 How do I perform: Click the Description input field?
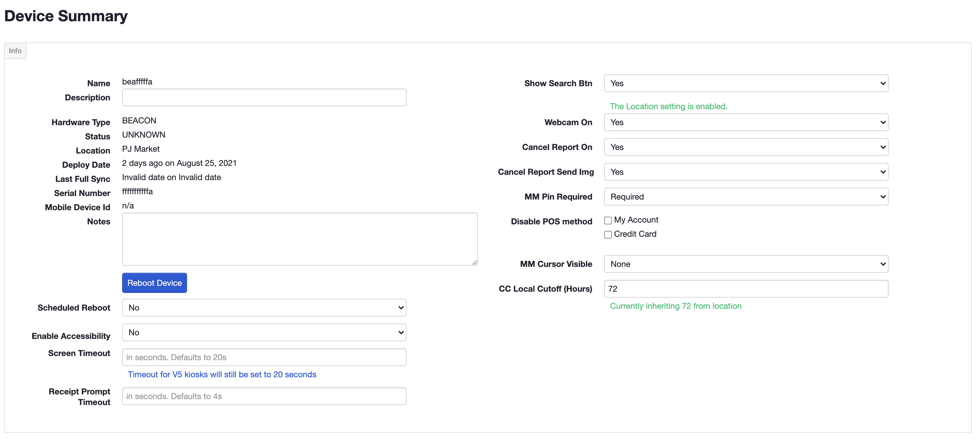[264, 97]
